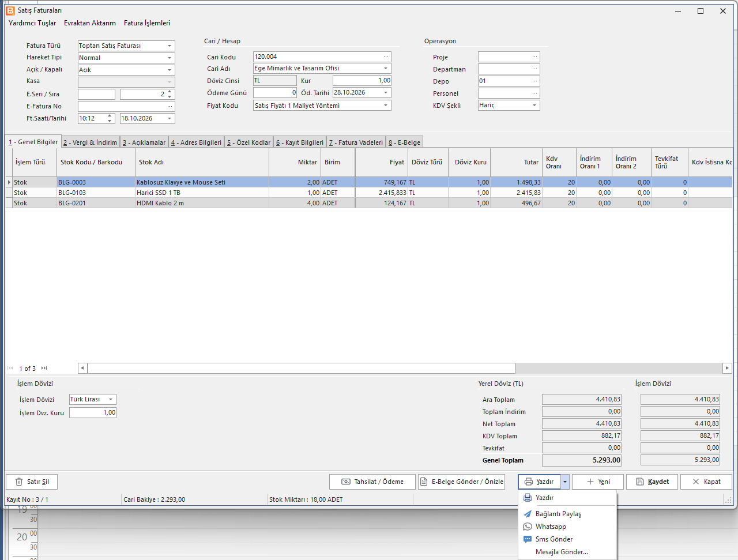Go to the last record navigator icon
Viewport: 738px width, 560px height.
point(44,368)
